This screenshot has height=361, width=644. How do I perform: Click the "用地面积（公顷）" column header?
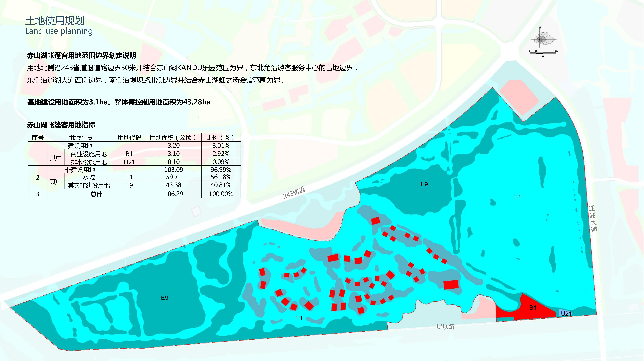(173, 137)
